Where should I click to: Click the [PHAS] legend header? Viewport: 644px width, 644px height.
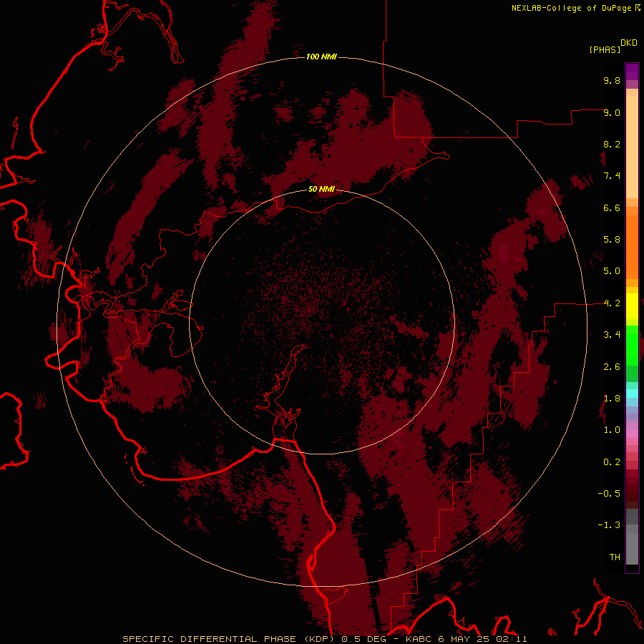[605, 49]
